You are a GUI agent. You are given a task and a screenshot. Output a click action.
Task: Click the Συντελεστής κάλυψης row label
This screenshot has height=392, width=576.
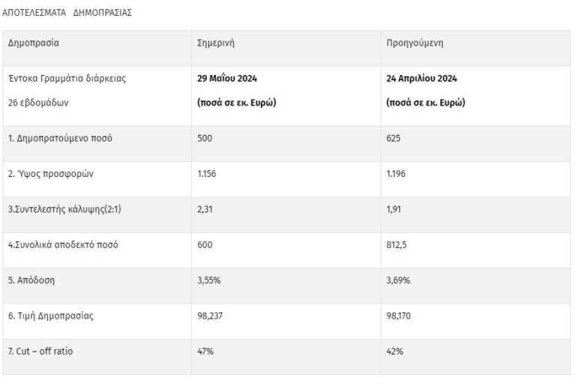64,209
